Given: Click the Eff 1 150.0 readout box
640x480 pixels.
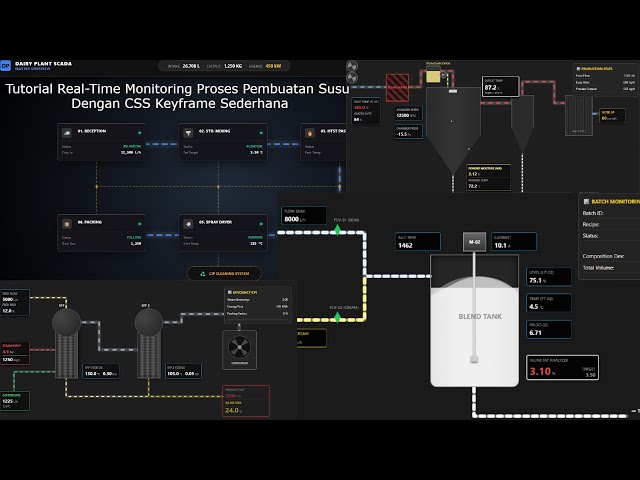Looking at the screenshot, I should pyautogui.click(x=101, y=371).
